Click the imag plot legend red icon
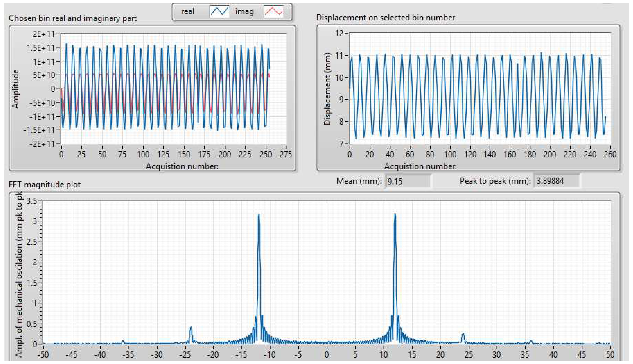This screenshot has height=364, width=633. 273,12
